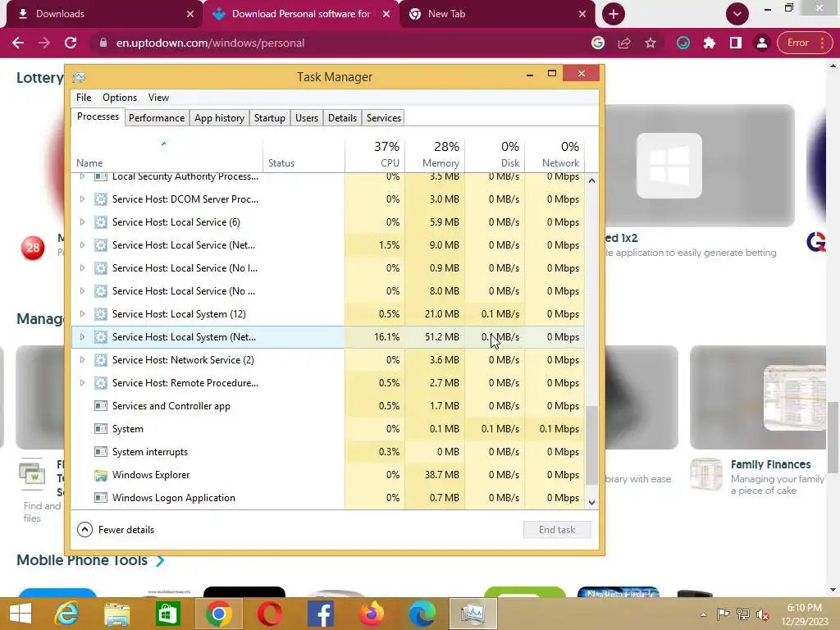Viewport: 840px width, 630px height.
Task: Open Chrome tab search dropdown
Action: 737,14
